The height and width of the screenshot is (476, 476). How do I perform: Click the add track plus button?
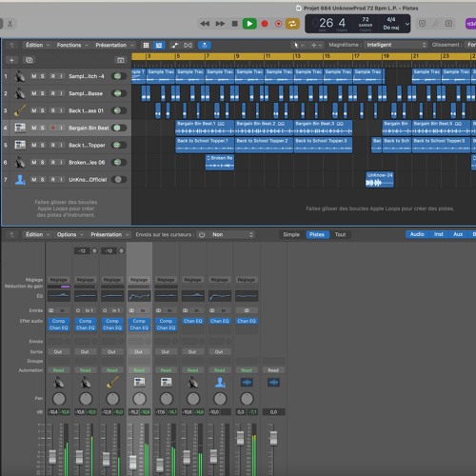pos(11,60)
